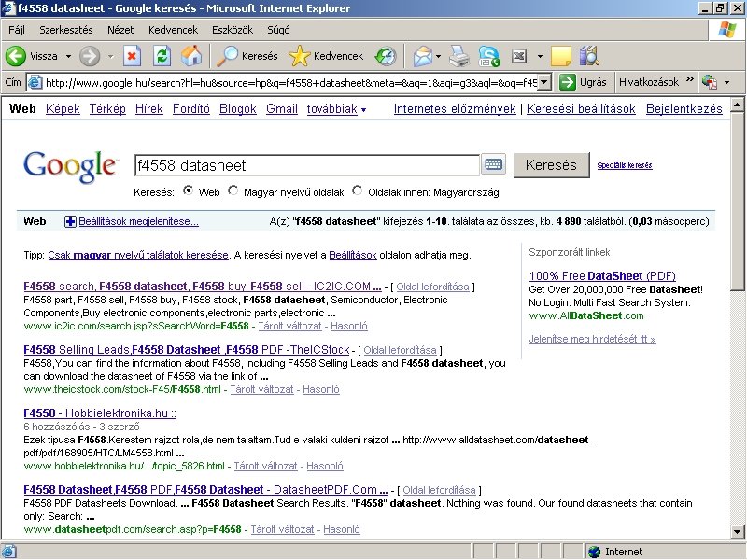Open Hasonló link for theicstock.com result

pos(321,389)
